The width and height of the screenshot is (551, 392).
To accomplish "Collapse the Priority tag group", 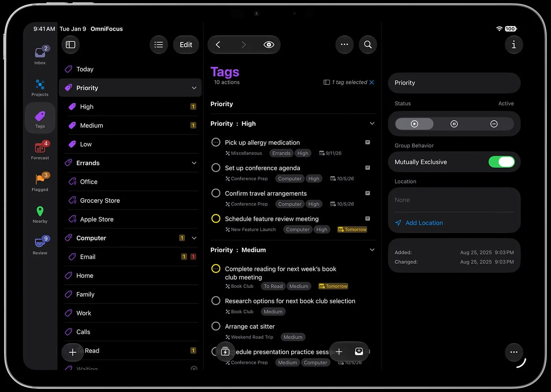I will [194, 88].
